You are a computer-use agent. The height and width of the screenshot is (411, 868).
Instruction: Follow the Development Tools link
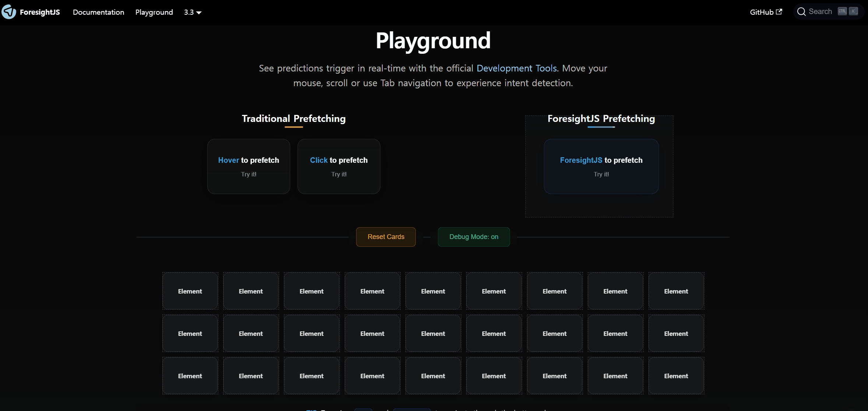pyautogui.click(x=517, y=68)
